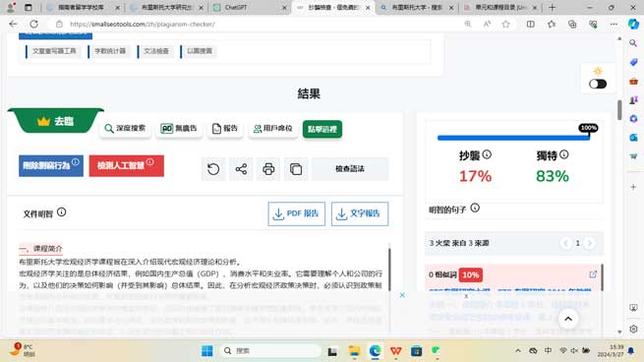Add page to favorites star icon
The height and width of the screenshot is (362, 644).
pos(506,25)
